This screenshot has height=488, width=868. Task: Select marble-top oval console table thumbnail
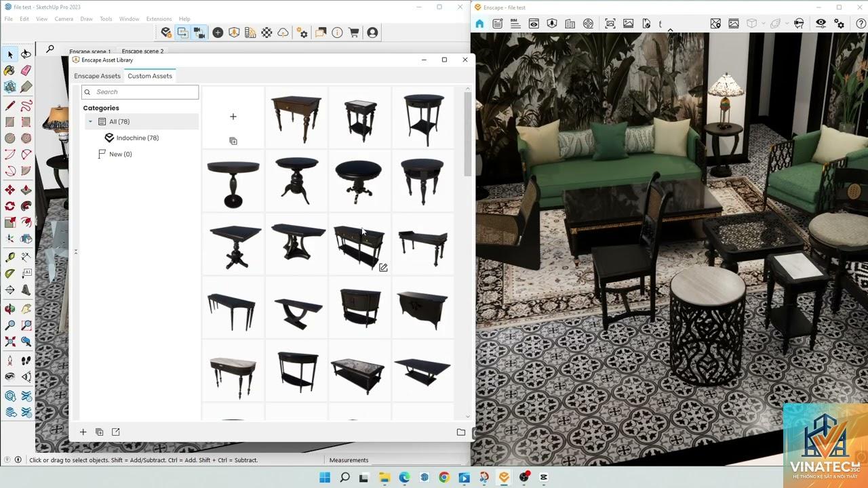click(233, 375)
